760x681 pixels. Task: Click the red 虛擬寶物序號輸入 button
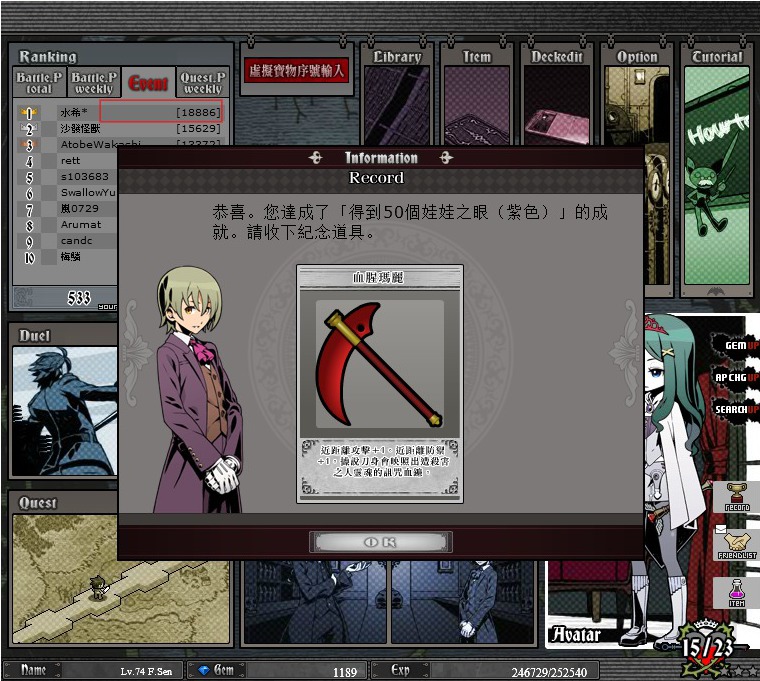296,71
